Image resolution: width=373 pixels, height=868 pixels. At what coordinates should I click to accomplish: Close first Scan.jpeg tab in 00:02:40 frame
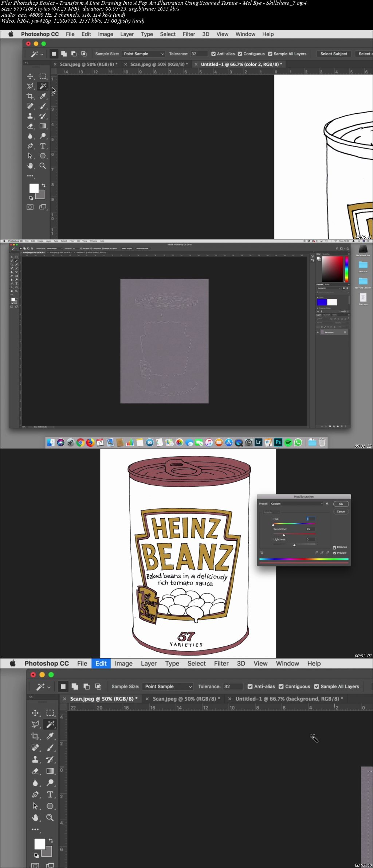coord(64,699)
